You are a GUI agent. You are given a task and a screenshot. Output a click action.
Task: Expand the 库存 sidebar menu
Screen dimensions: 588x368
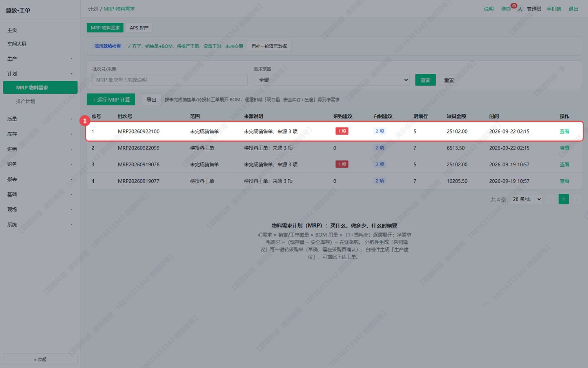(40, 134)
